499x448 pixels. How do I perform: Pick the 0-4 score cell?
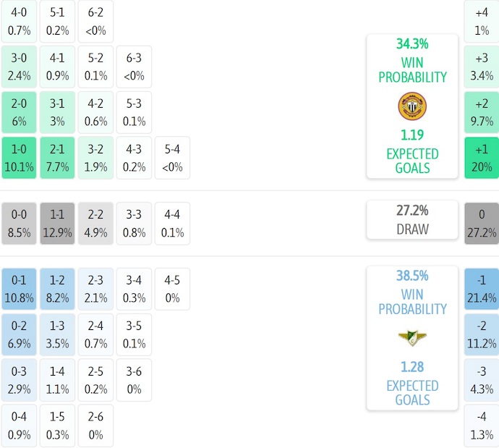(x=19, y=426)
